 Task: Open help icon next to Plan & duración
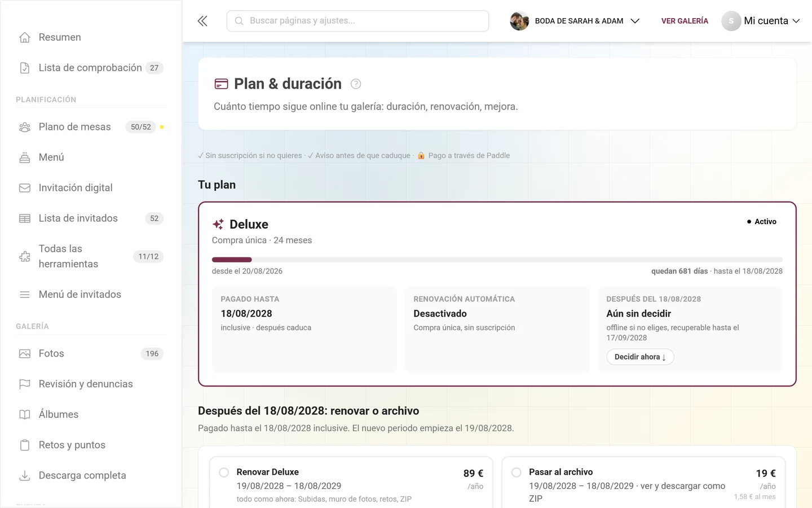356,84
